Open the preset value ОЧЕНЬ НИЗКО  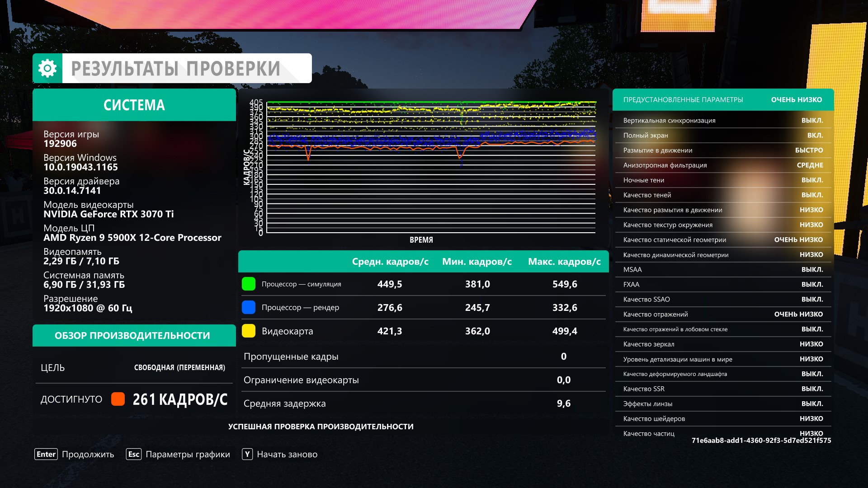tap(796, 99)
